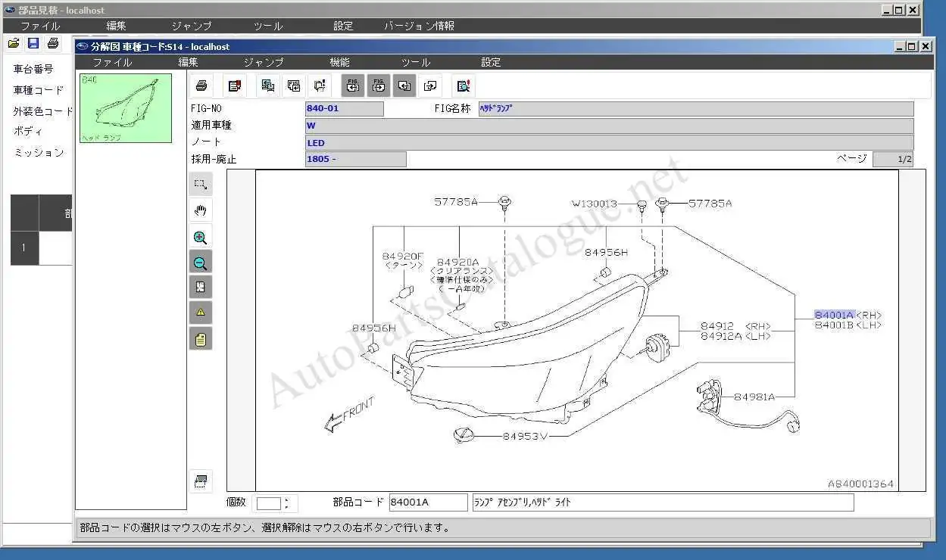Open ツール menu in 部品見積 window
This screenshot has height=560, width=946.
pyautogui.click(x=268, y=26)
